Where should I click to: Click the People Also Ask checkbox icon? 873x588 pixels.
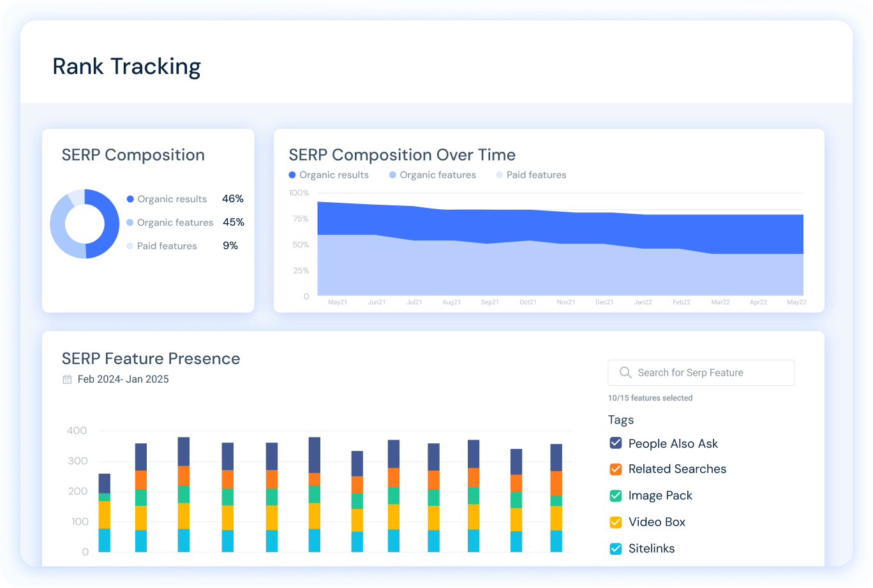615,443
